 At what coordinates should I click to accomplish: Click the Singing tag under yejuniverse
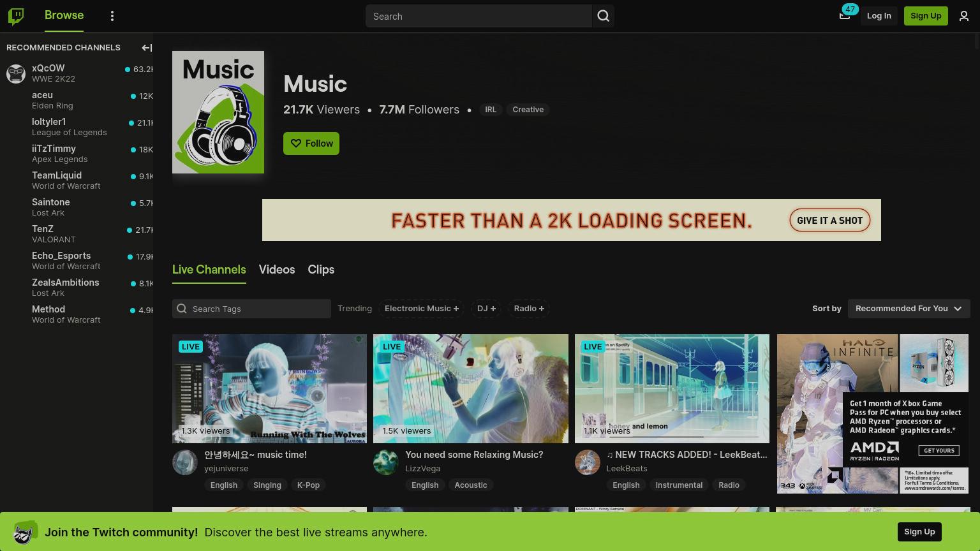click(x=267, y=485)
